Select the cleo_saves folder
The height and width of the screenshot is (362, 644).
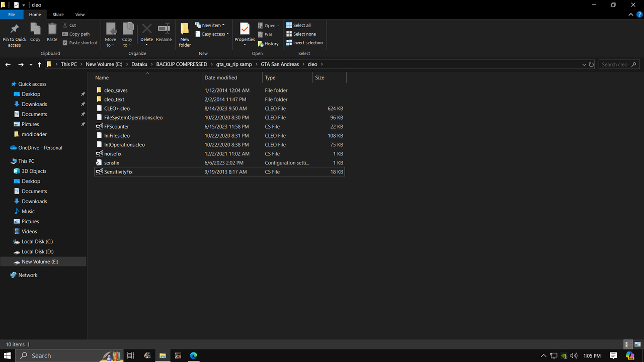(219, 90)
